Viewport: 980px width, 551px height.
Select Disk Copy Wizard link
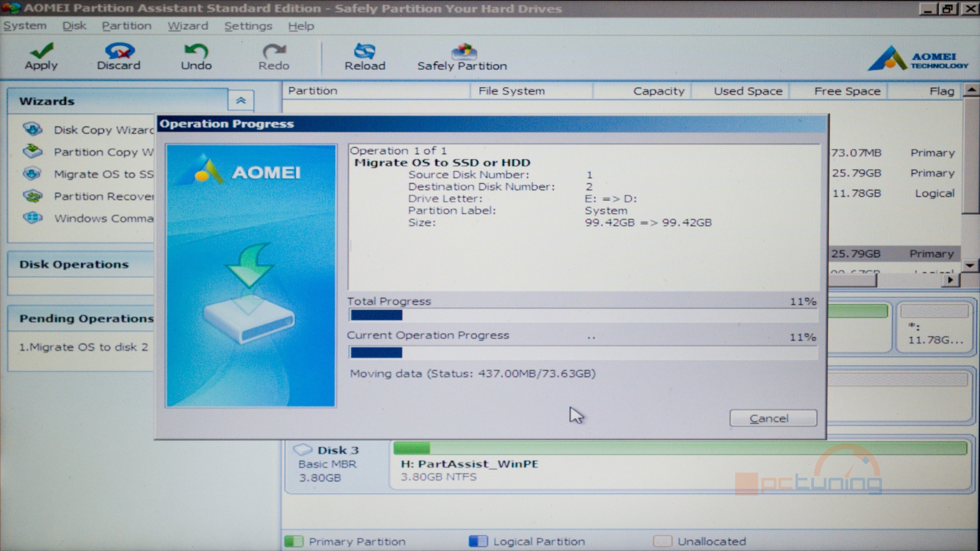(x=103, y=130)
